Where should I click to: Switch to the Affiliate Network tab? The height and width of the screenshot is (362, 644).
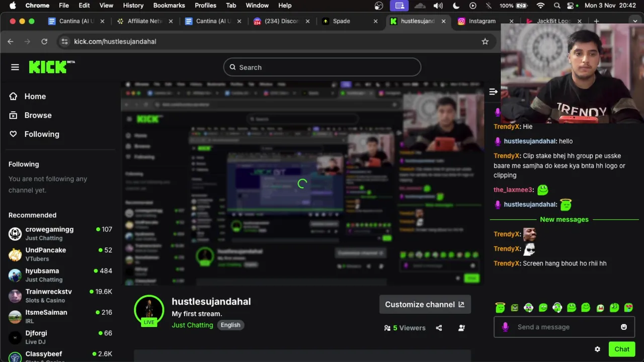(145, 21)
